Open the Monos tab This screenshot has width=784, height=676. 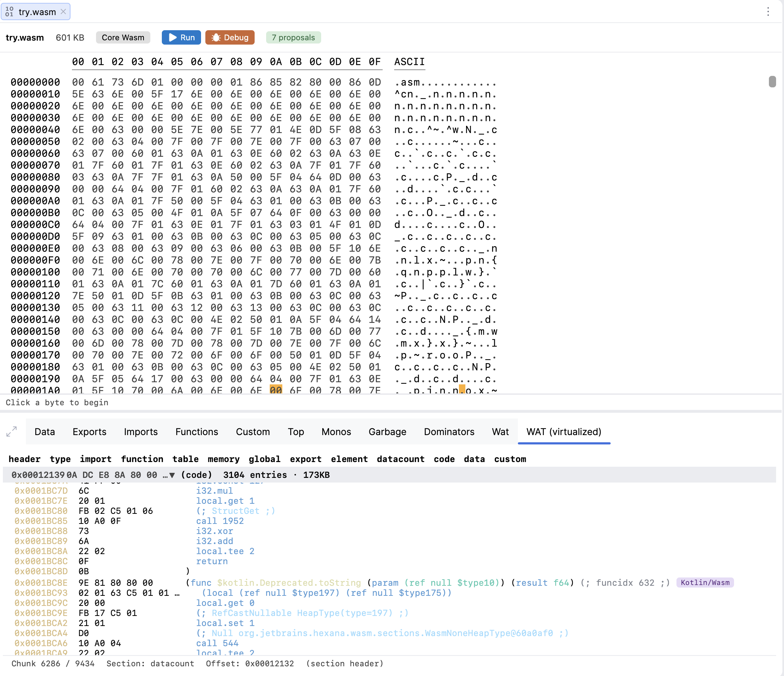click(x=336, y=431)
